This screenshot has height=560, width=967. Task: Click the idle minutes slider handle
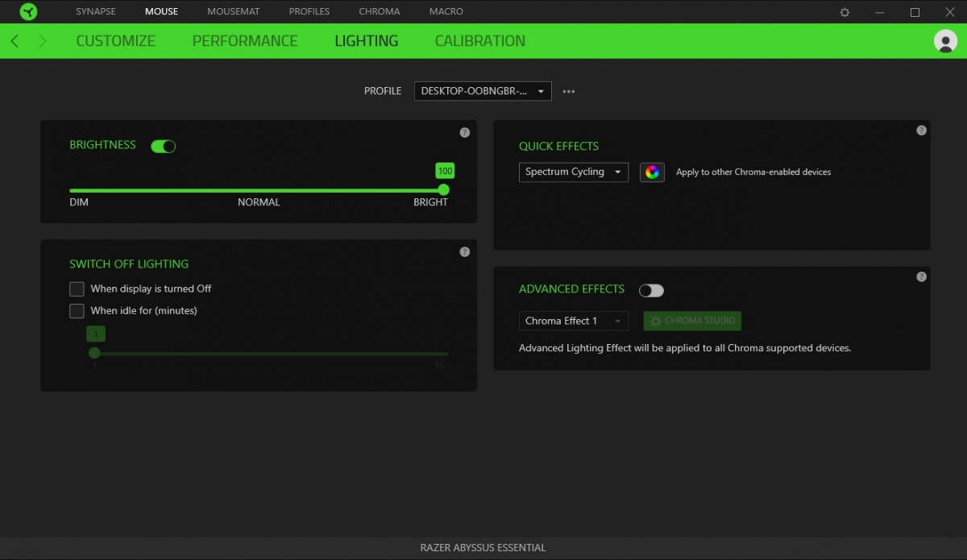coord(94,353)
